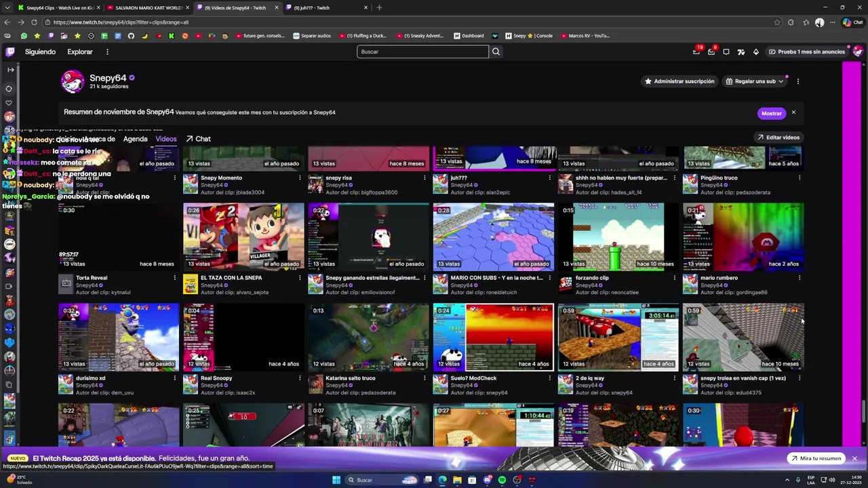
Task: Click Mira tu resumen button
Action: [816, 459]
